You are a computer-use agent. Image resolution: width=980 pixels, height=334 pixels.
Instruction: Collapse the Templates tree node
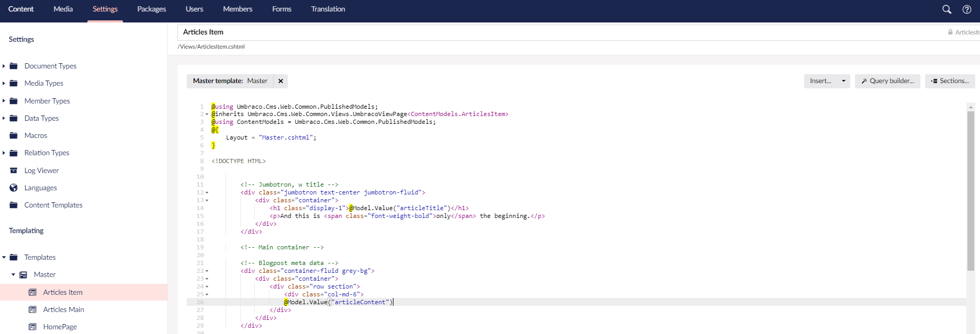pos(4,257)
